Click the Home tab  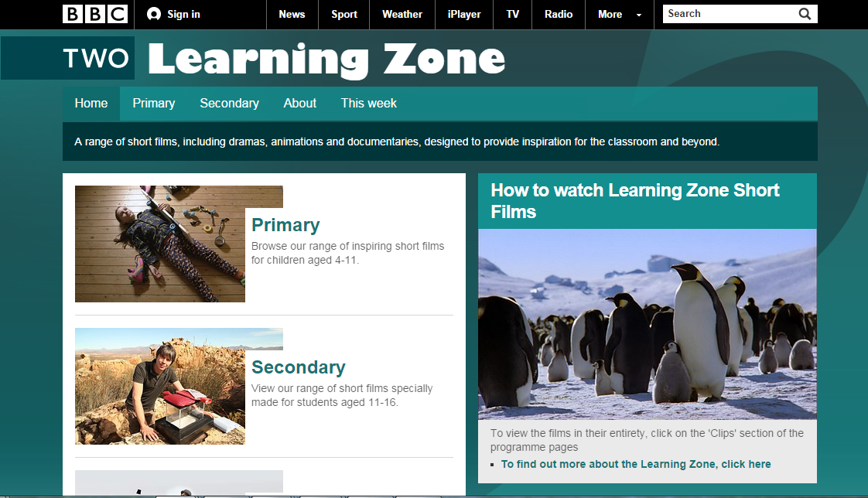91,104
